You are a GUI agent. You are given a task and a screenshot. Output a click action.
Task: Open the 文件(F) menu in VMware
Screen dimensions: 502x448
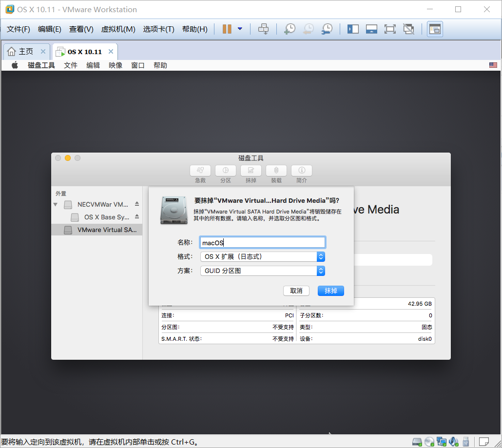pos(18,29)
